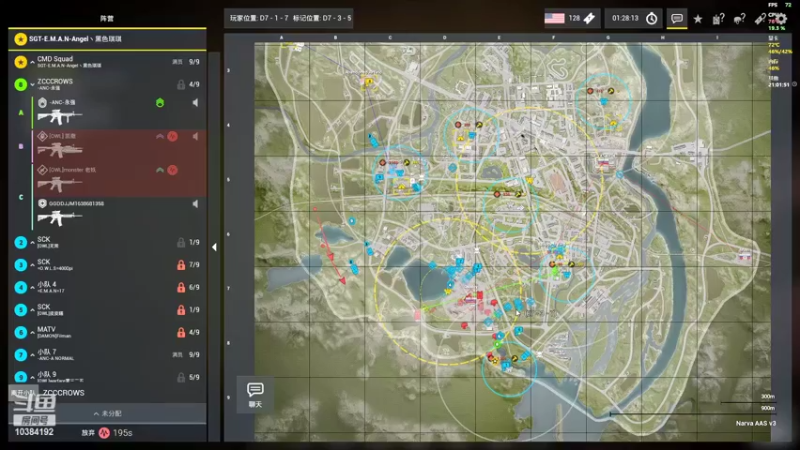800x450 pixels.
Task: Toggle red lock on squad 3 7/9
Action: point(181,265)
